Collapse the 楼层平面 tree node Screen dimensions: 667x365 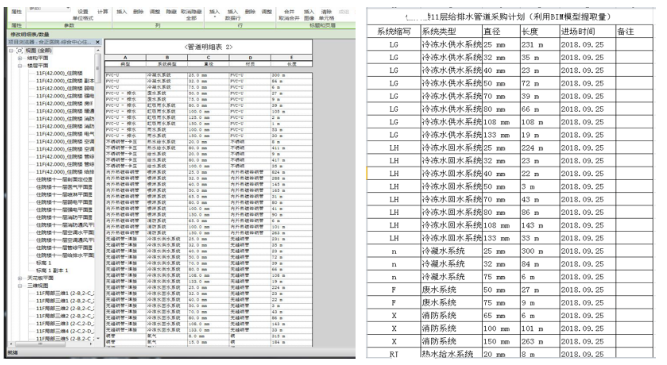[20, 66]
